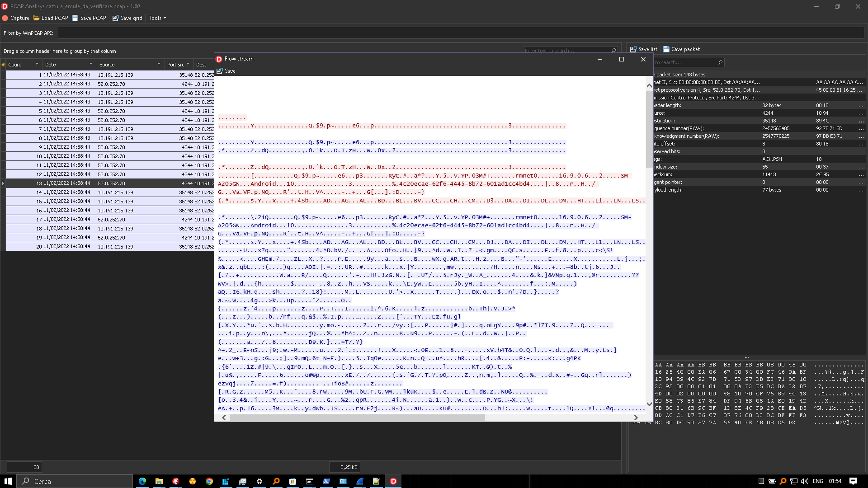Open Microsoft Edge from the taskbar

(x=142, y=481)
